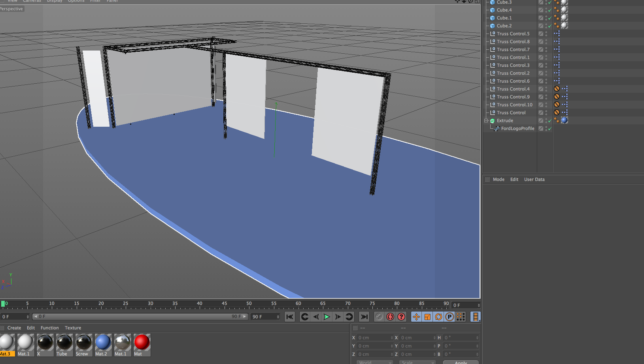Open the Texture menu in material manager
The width and height of the screenshot is (644, 364).
[73, 328]
